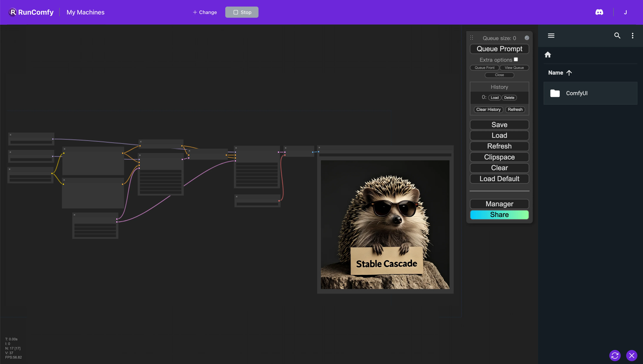Click the search icon top right

click(x=617, y=36)
